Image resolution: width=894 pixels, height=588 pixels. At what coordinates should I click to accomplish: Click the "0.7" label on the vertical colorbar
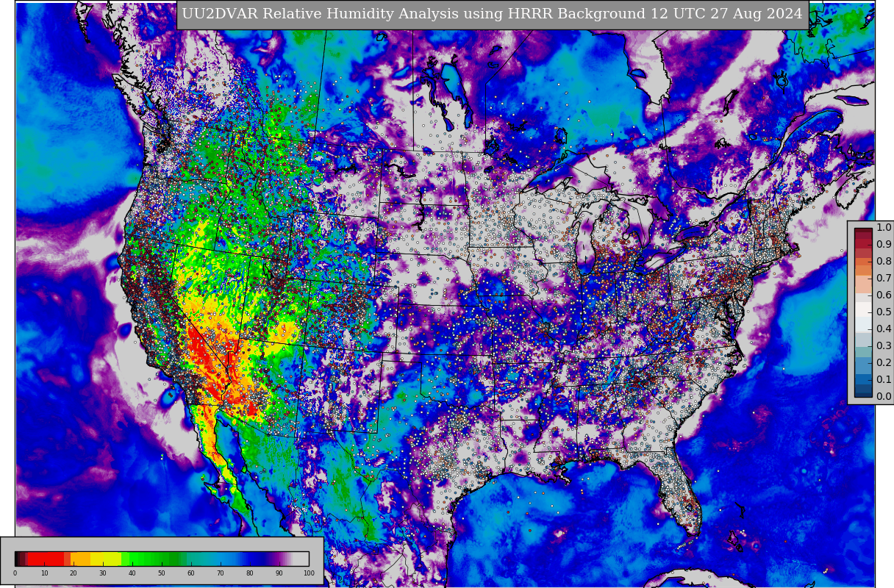884,279
